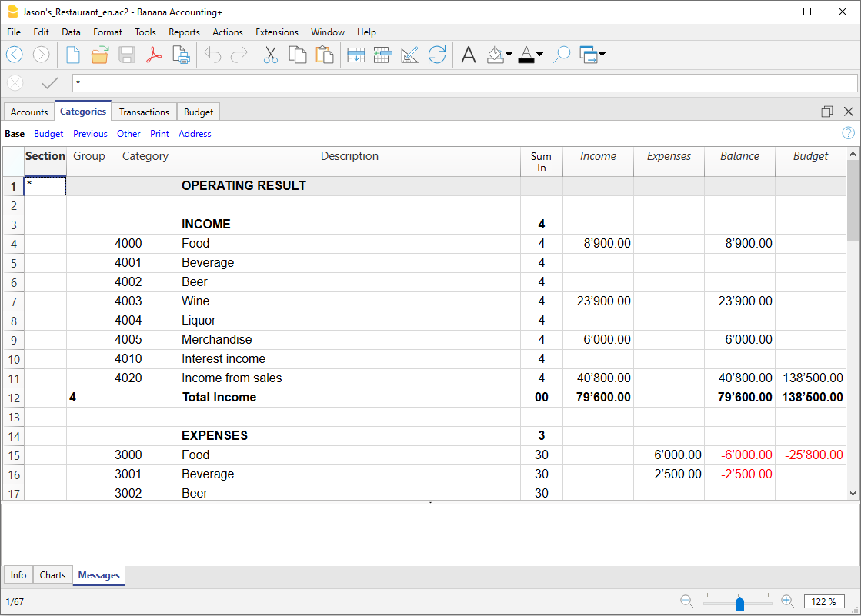Click the Income column header
Image resolution: width=861 pixels, height=616 pixels.
tap(598, 161)
